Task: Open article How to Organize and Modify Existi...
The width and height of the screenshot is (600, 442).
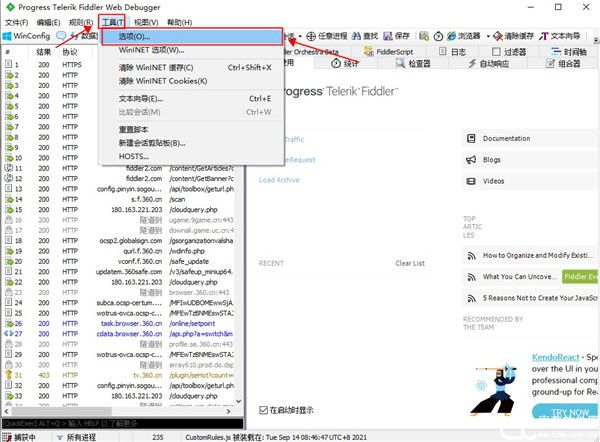Action: 537,255
